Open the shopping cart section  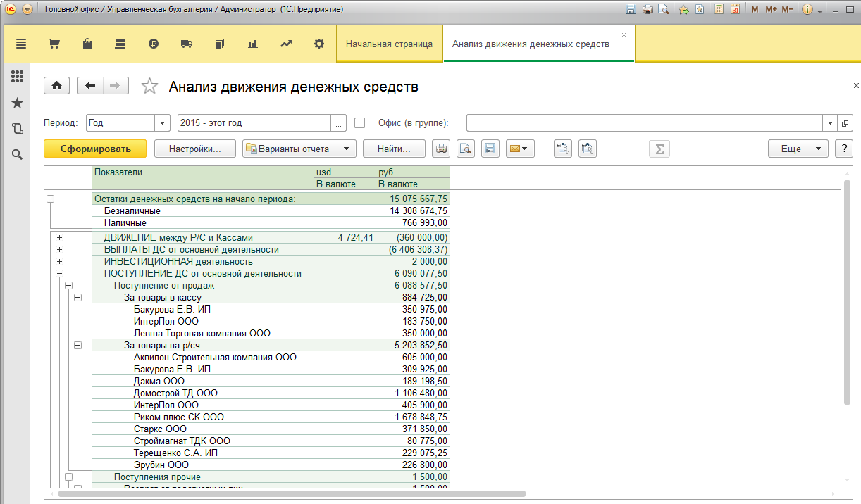[54, 44]
